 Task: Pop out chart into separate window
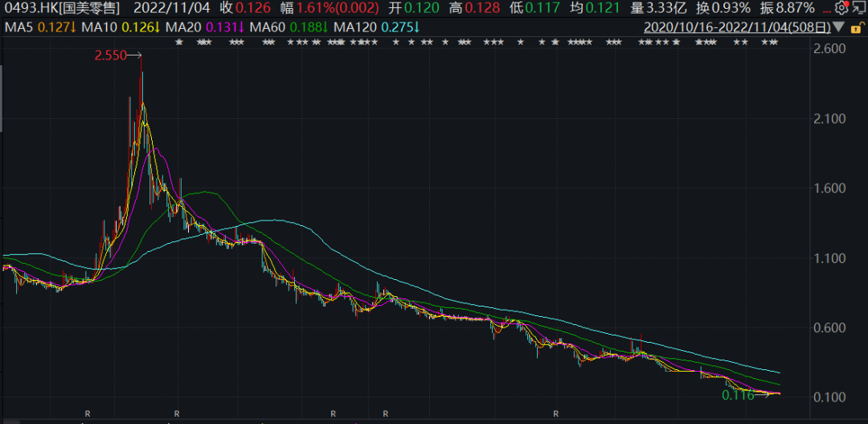click(x=858, y=9)
